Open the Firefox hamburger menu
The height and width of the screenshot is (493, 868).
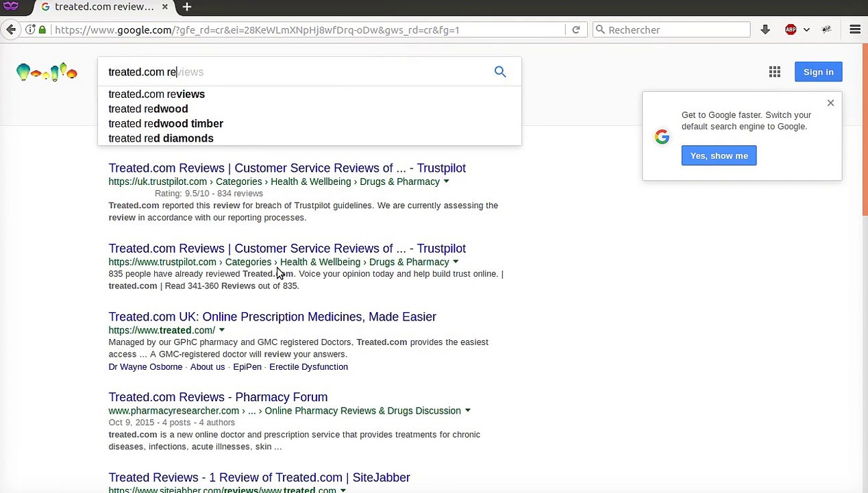(855, 29)
